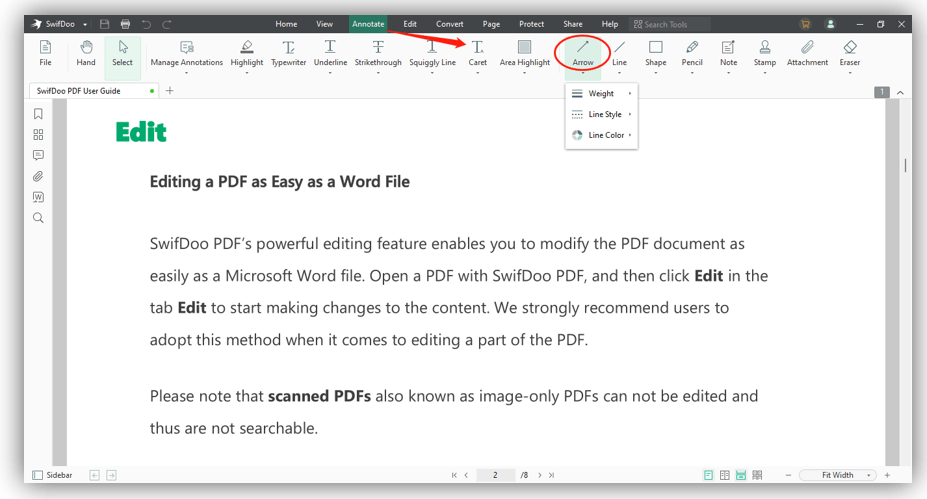Screen dimensions: 927x499
Task: Choose the Squiggly Line tool
Action: (x=432, y=53)
